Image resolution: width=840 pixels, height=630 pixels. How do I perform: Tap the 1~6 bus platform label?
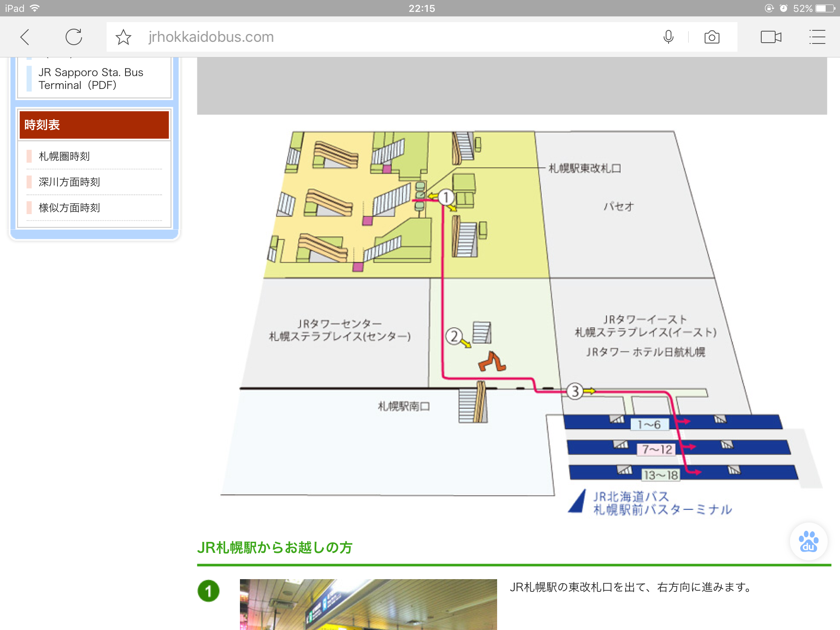(649, 425)
